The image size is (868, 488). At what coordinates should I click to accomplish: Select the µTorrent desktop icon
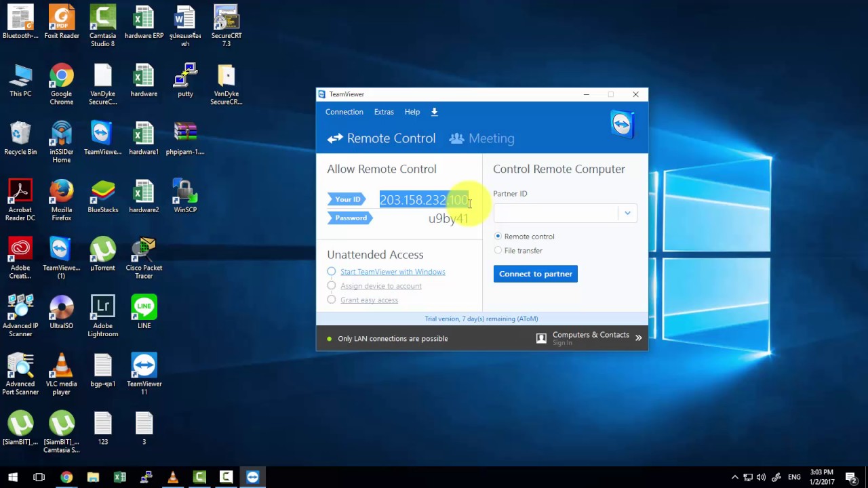point(103,254)
